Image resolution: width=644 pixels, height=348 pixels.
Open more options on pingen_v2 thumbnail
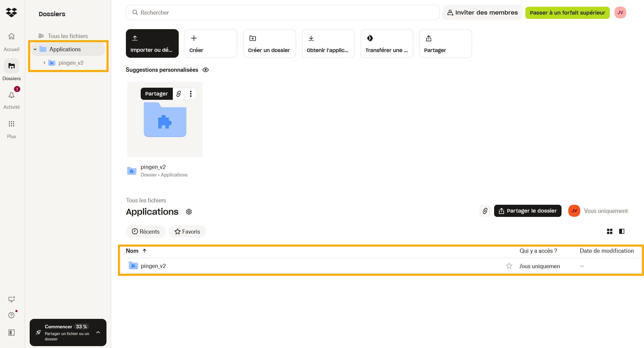(191, 94)
